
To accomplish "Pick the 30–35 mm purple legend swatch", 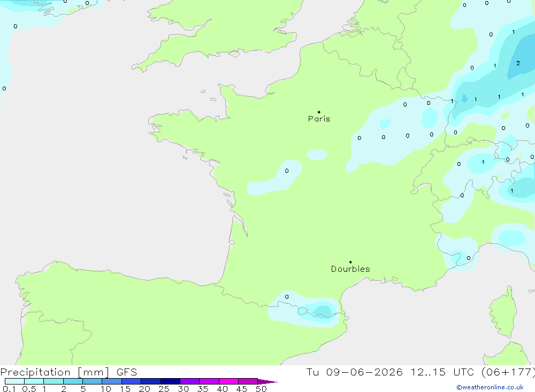I will coord(190,381).
